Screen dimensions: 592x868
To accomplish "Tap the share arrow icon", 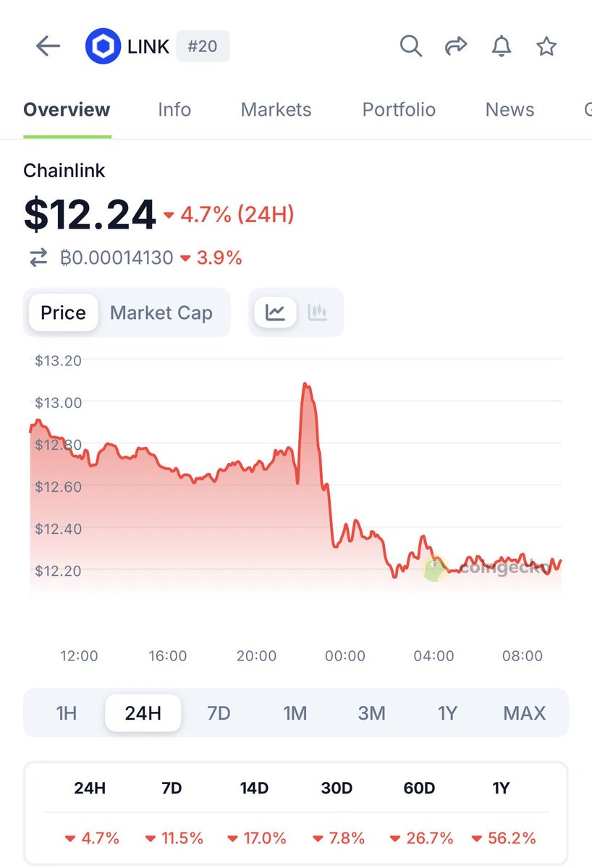I will [x=456, y=47].
